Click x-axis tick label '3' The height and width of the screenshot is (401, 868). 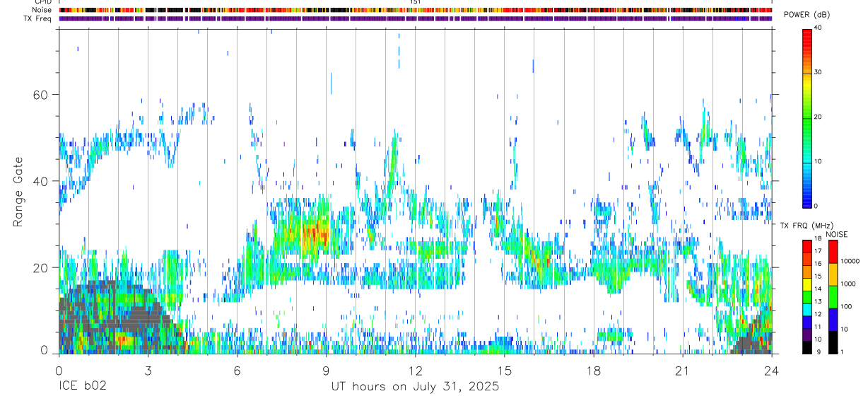(148, 371)
